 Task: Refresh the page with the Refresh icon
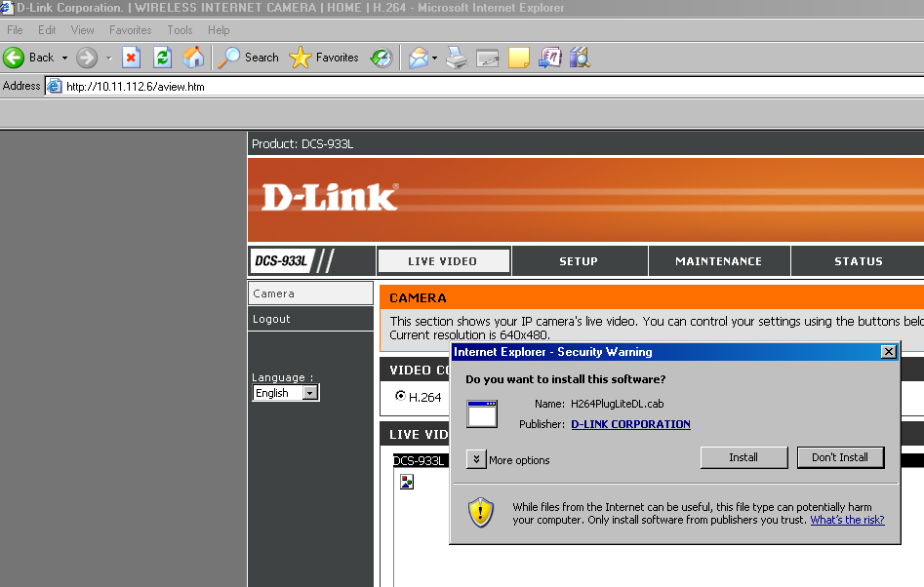(163, 58)
